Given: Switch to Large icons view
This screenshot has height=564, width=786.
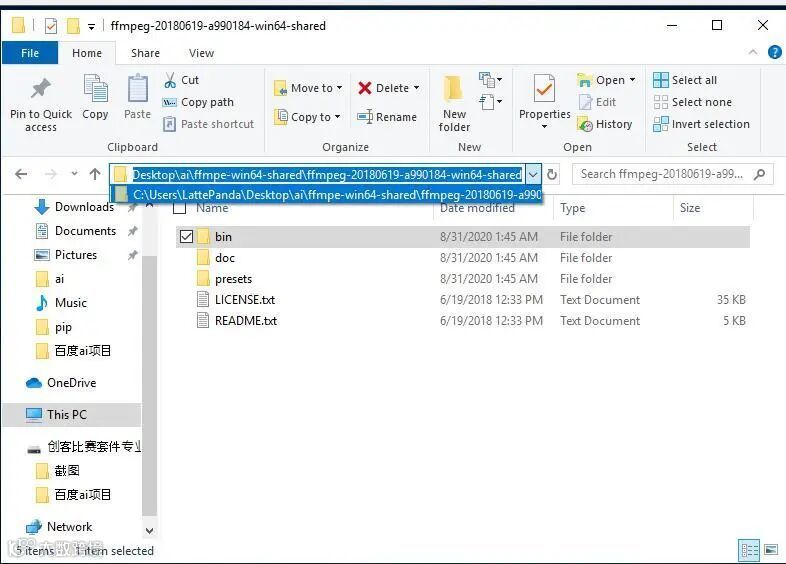Looking at the screenshot, I should point(771,550).
